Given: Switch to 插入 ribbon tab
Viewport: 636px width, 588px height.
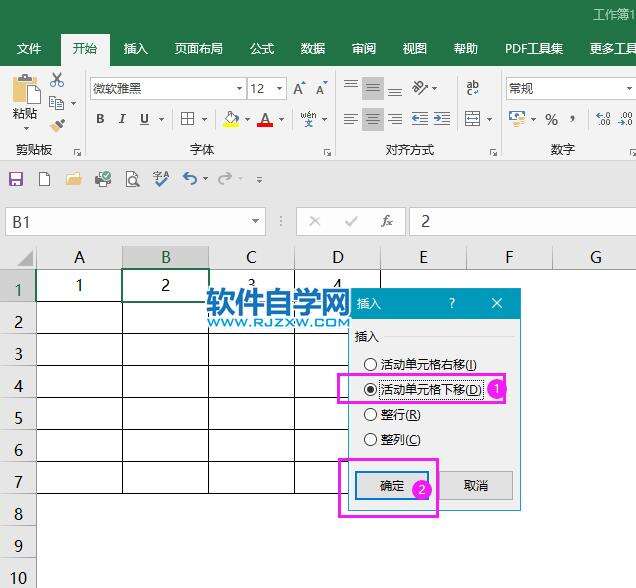Looking at the screenshot, I should pyautogui.click(x=135, y=49).
